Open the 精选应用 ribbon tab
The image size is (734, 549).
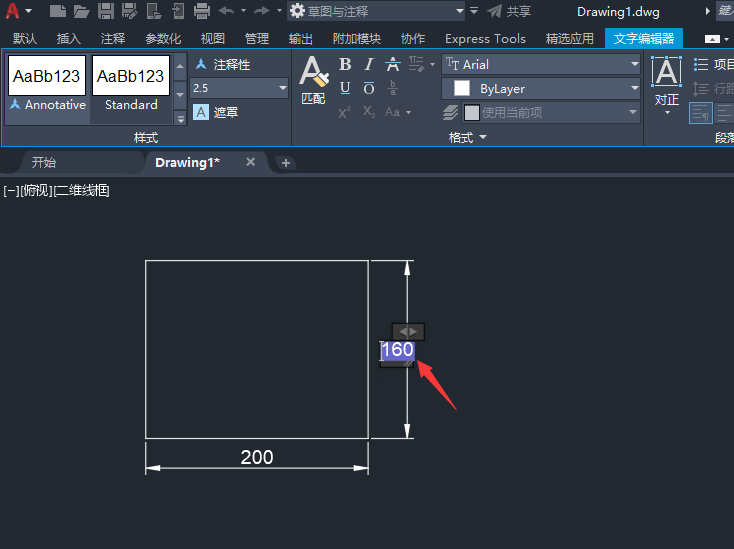(570, 38)
